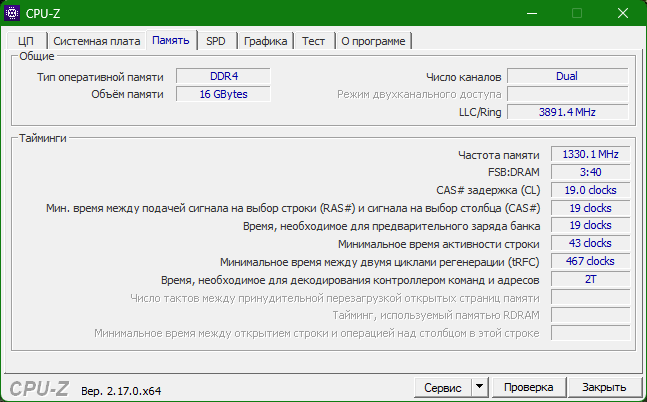Switch to the Тест tab
Image resolution: width=647 pixels, height=402 pixels.
(314, 41)
